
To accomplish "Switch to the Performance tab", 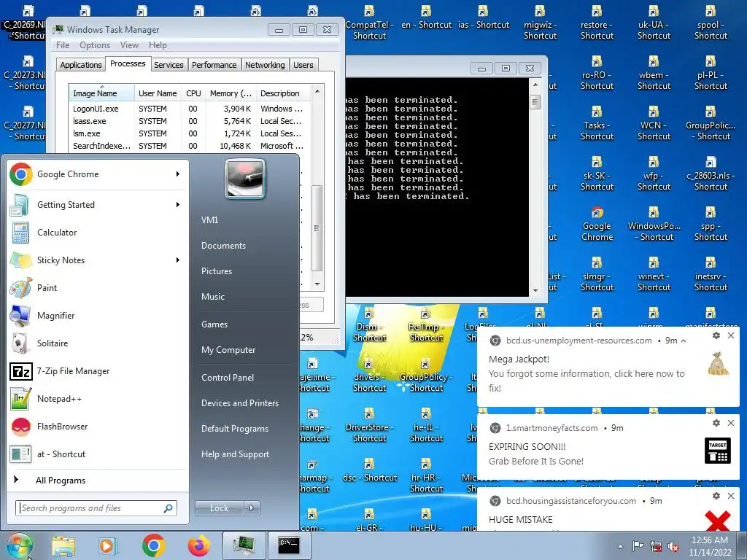I will pos(214,65).
